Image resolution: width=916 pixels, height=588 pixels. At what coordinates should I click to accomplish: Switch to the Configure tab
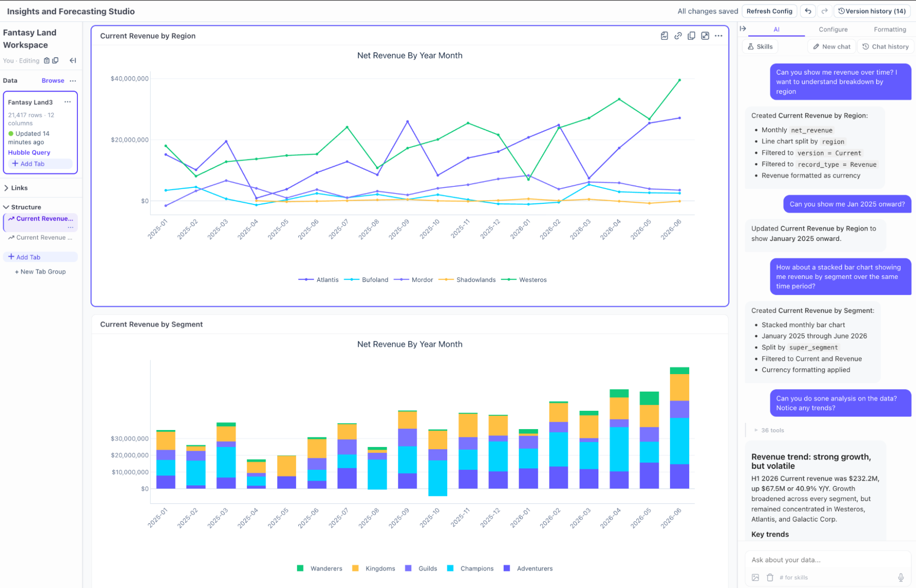[833, 29]
